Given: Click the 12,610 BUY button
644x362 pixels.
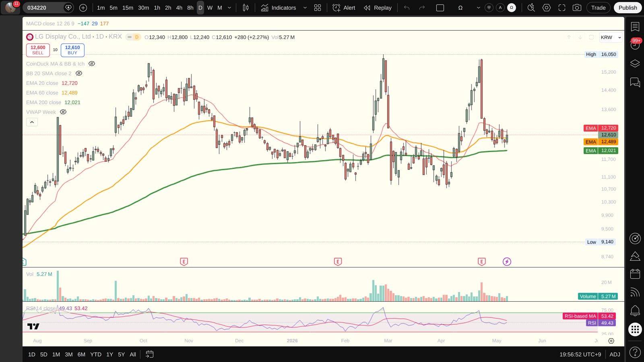Looking at the screenshot, I should pos(72,50).
